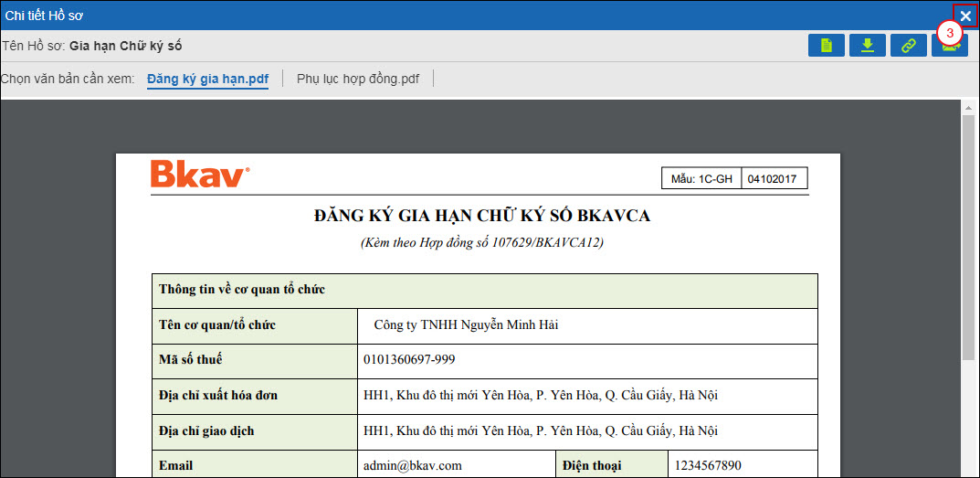Click the chain link icon button
The width and height of the screenshot is (980, 478).
(x=909, y=46)
